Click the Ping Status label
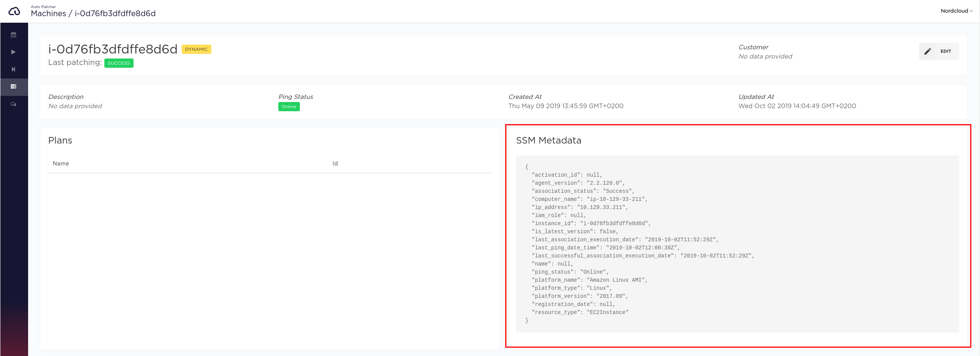 (x=296, y=97)
